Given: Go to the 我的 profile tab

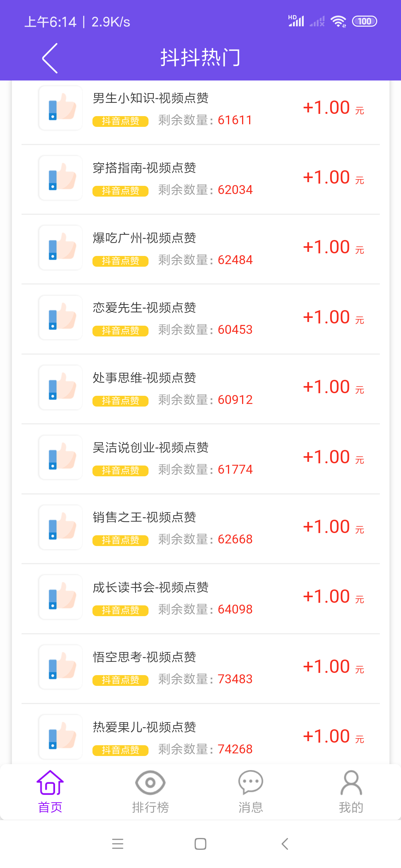Looking at the screenshot, I should [351, 791].
